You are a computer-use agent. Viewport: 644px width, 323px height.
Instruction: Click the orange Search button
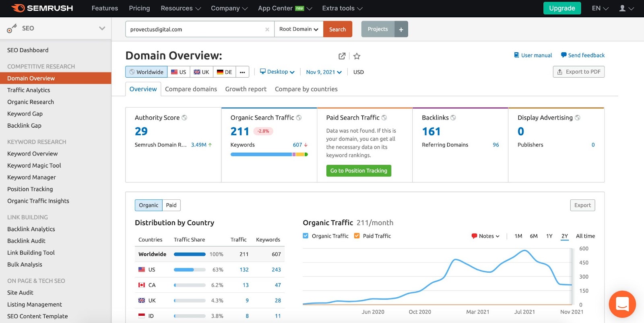coord(337,29)
